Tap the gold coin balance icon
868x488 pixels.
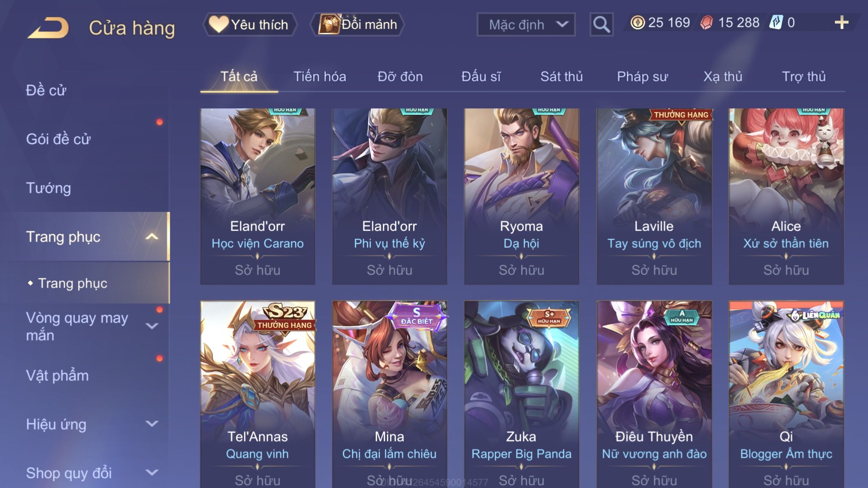[637, 22]
